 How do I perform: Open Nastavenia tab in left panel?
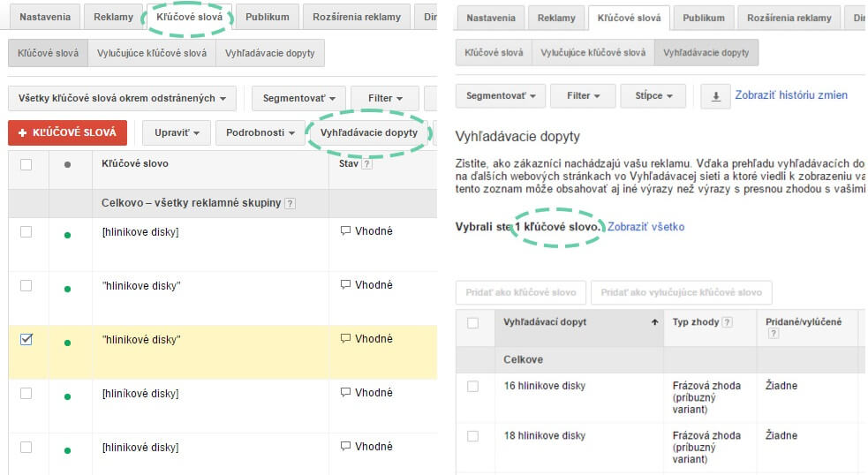[x=45, y=17]
